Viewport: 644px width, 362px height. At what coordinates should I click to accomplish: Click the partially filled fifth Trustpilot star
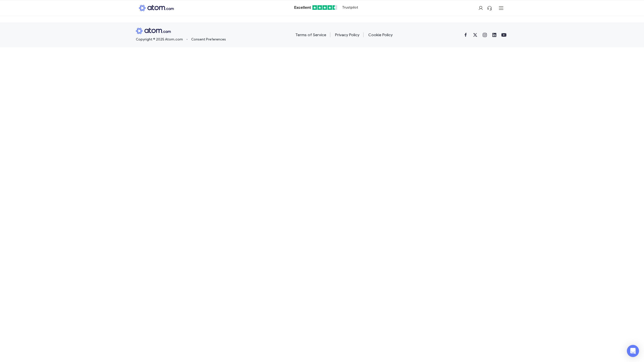pyautogui.click(x=335, y=8)
